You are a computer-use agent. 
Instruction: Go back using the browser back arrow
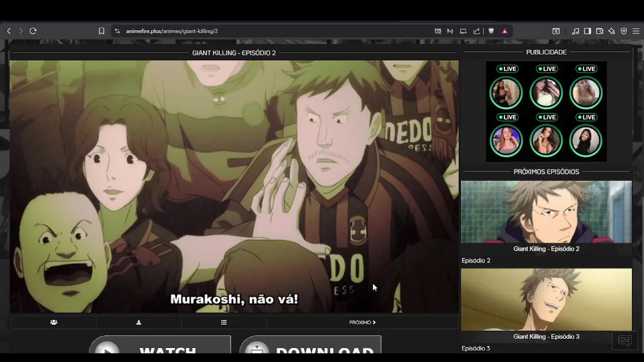[x=9, y=31]
